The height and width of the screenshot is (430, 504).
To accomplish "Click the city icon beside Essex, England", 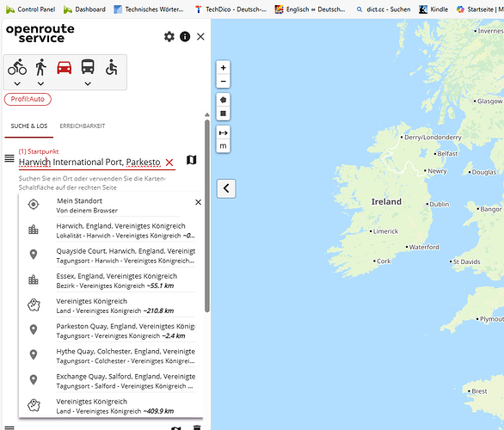I will point(34,279).
